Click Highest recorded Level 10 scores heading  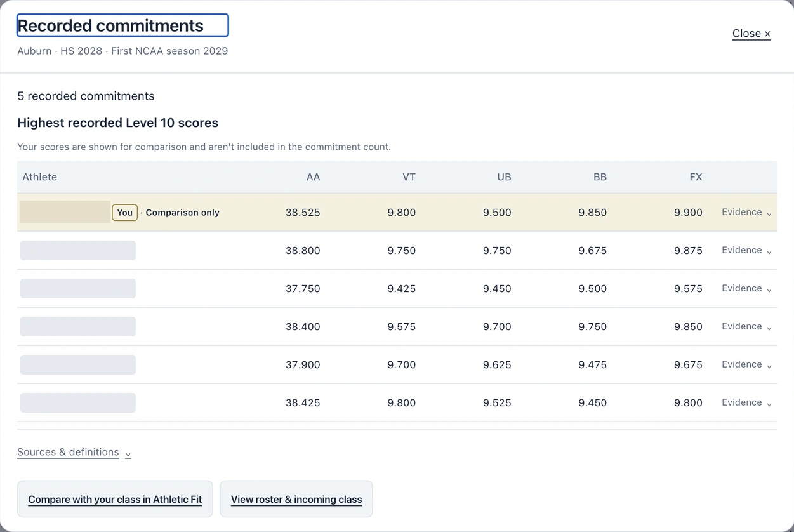coord(117,123)
